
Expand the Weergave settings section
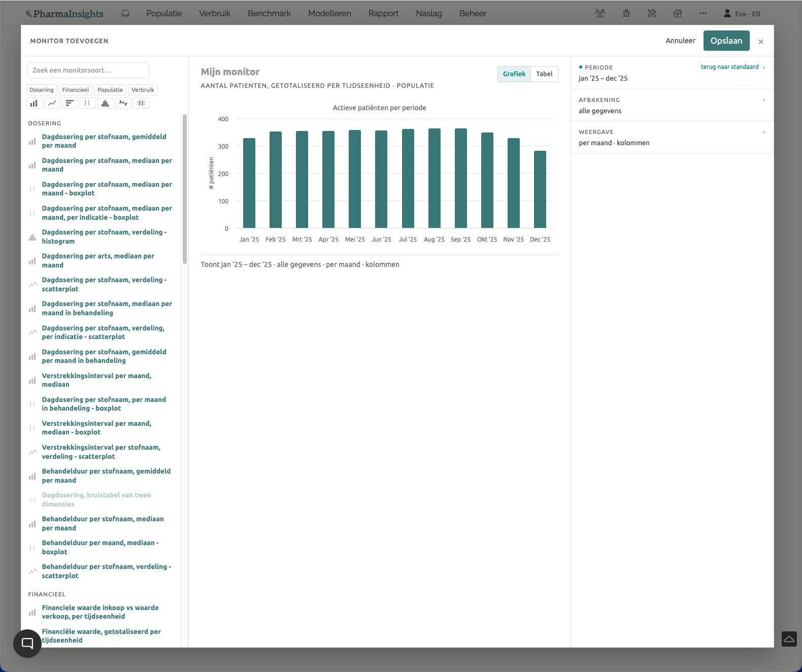pos(672,137)
